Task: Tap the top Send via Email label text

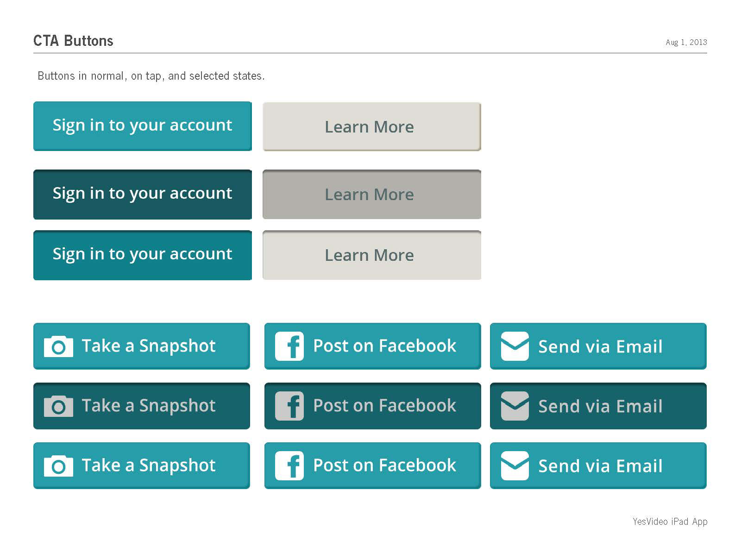Action: pos(600,346)
